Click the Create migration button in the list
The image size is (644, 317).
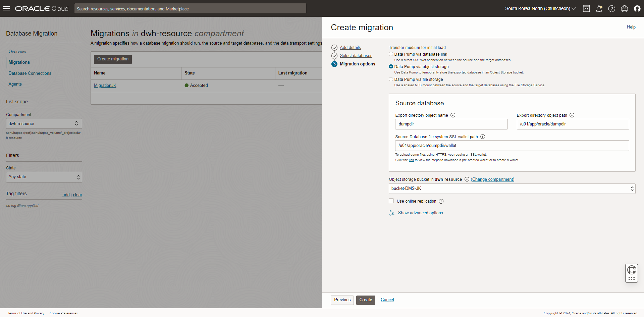click(x=113, y=59)
